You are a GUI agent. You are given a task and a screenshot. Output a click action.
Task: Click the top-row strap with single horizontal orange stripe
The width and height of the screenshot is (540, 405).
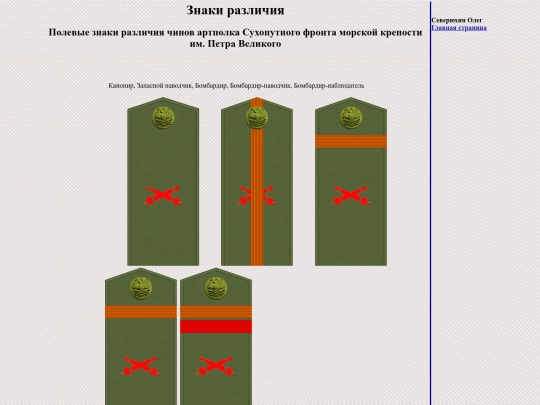tap(351, 181)
